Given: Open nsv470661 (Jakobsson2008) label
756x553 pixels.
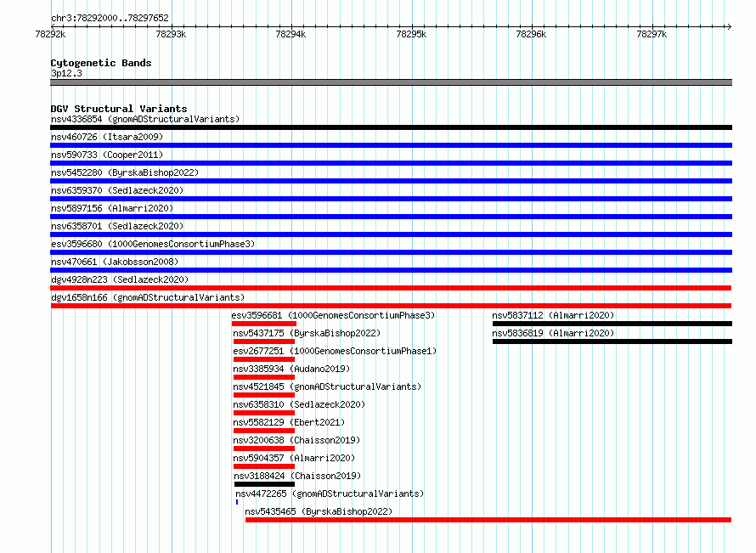Looking at the screenshot, I should [115, 262].
